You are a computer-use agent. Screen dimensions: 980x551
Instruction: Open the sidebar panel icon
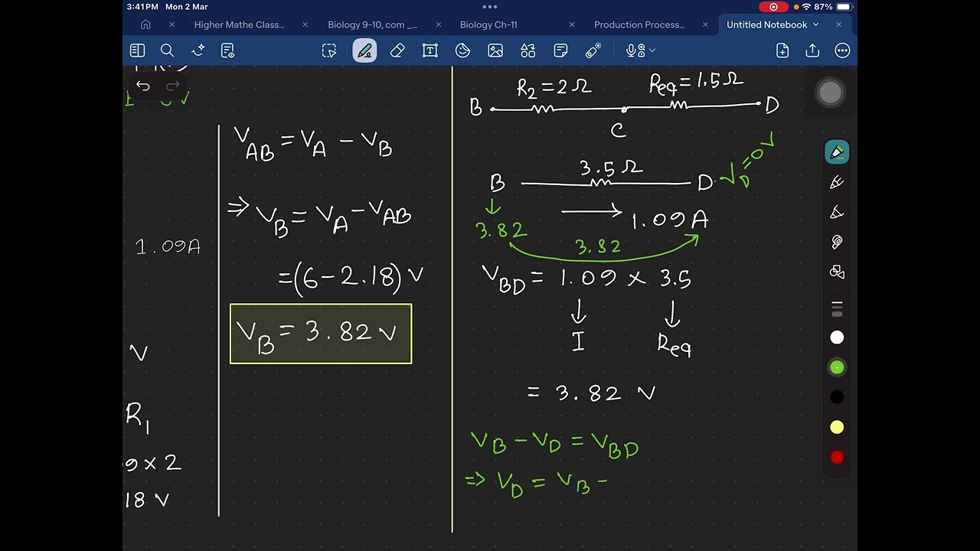pyautogui.click(x=137, y=51)
